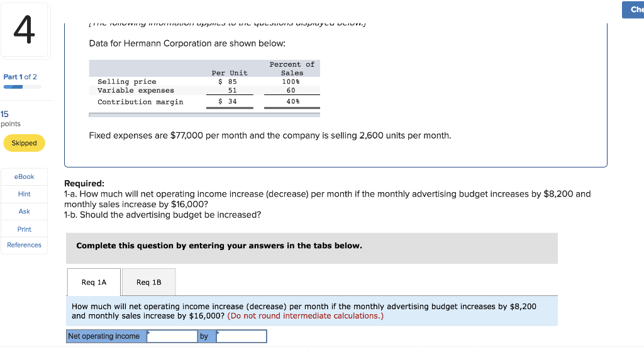The height and width of the screenshot is (352, 644).
Task: Click the amount input field after 'by'
Action: [241, 336]
